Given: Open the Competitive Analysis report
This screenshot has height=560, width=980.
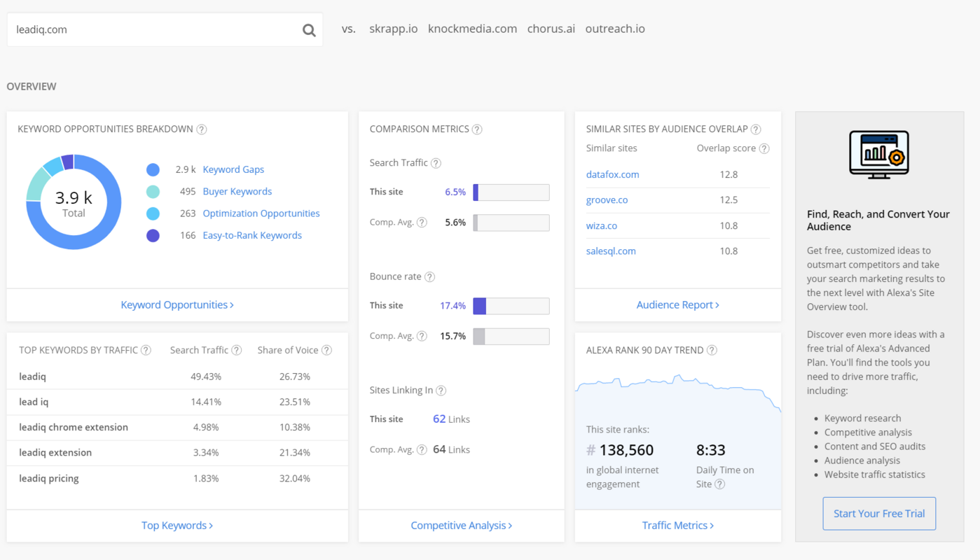Looking at the screenshot, I should tap(460, 524).
